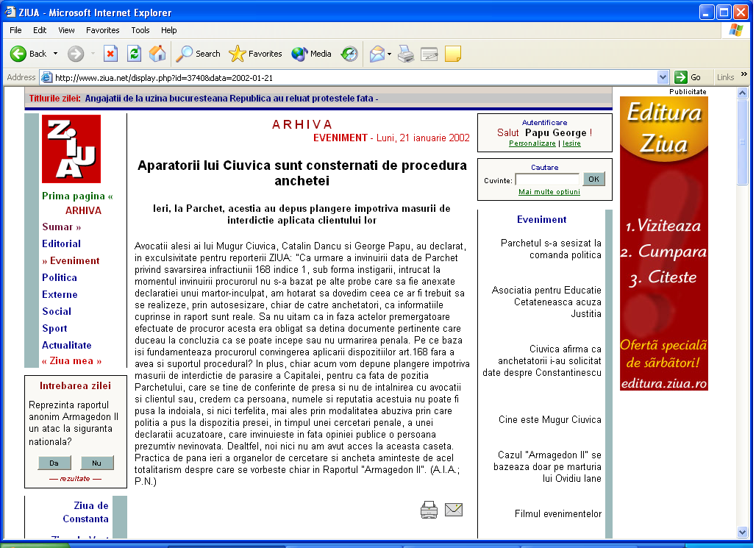This screenshot has height=548, width=756.
Task: Open the Actualitate section link
Action: coord(66,345)
